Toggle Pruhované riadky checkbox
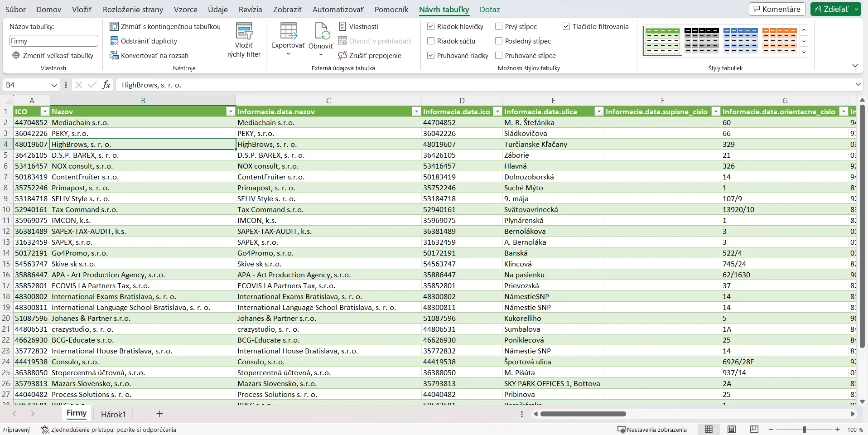 [431, 56]
